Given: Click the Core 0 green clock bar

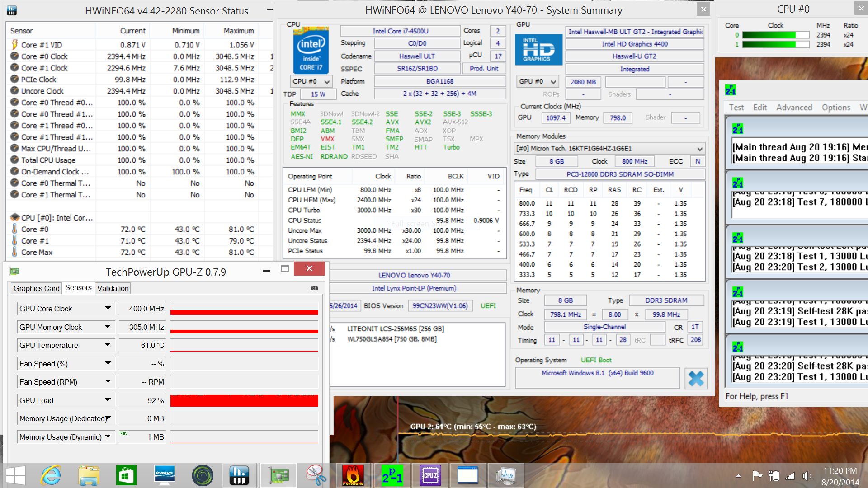Looking at the screenshot, I should coord(776,35).
